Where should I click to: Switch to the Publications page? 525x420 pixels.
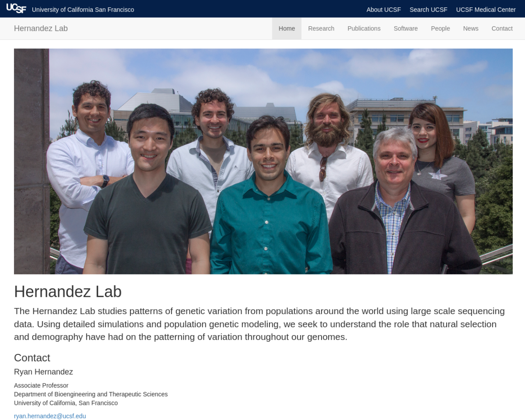coord(364,28)
